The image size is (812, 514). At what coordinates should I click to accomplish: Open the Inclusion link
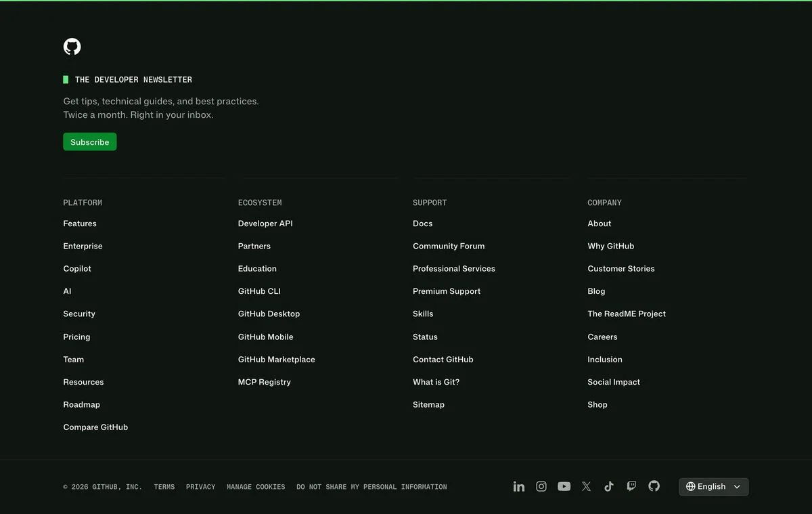605,360
